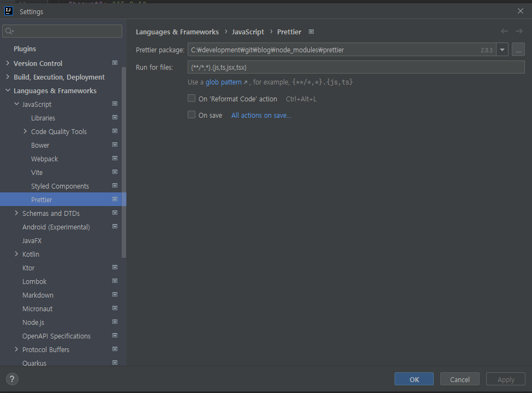Viewport: 532px width, 393px height.
Task: Expand the Schemas and DTDs node
Action: click(16, 213)
